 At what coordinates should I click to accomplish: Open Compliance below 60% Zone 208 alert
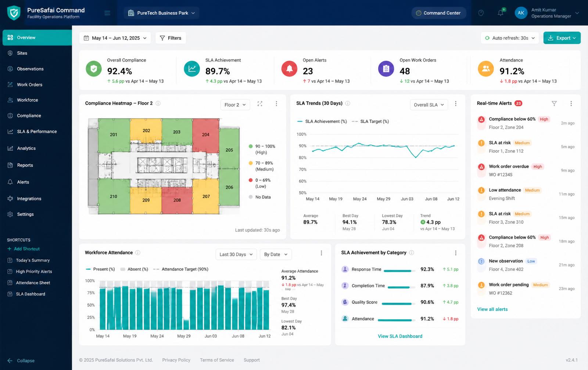pos(526,242)
